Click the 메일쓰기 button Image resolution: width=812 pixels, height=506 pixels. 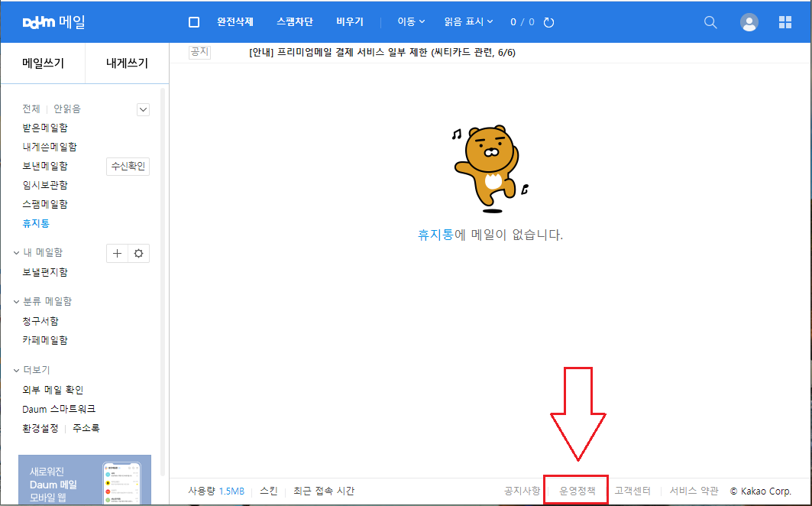tap(43, 63)
